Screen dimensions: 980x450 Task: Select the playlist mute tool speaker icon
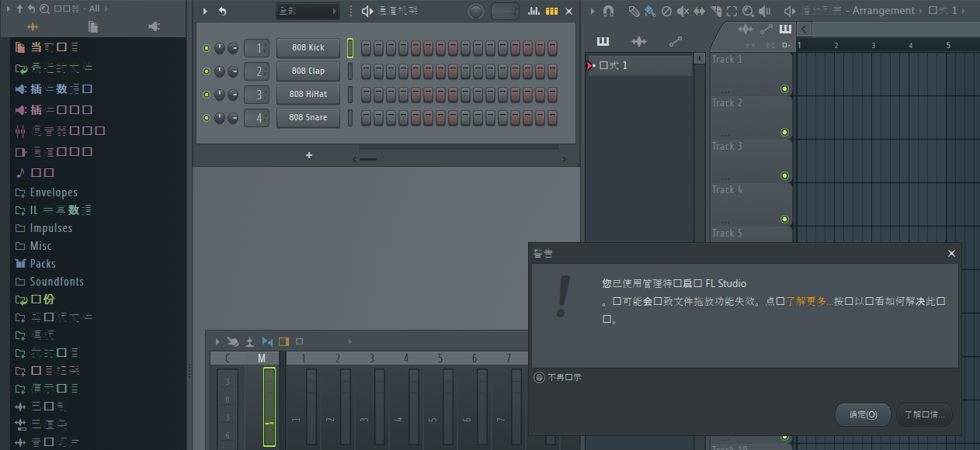click(x=683, y=11)
